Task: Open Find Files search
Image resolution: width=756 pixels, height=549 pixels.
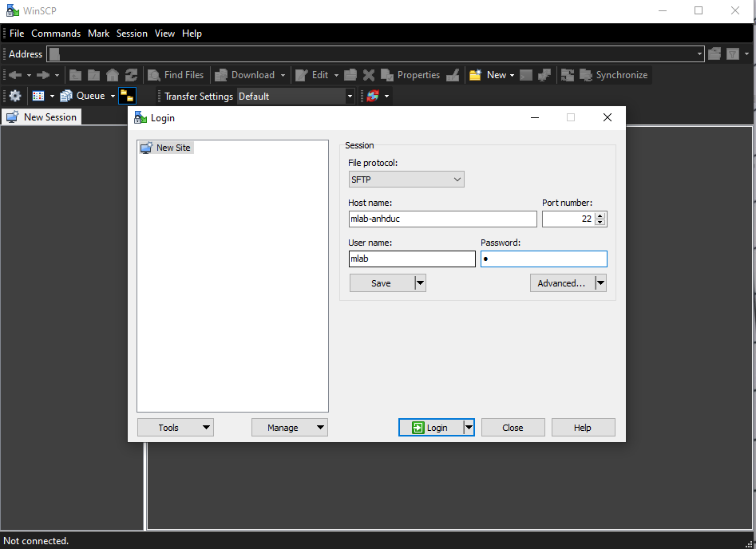Action: click(x=176, y=75)
